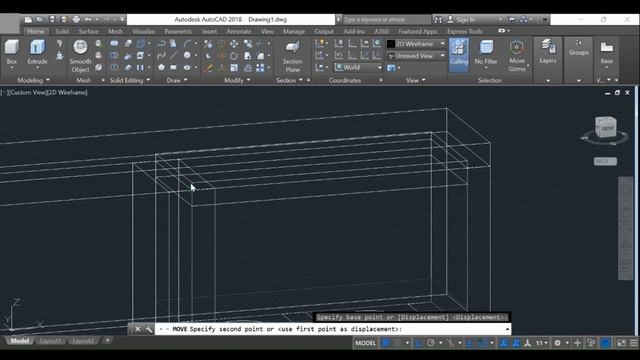Click the visual style color swatch
This screenshot has height=360, width=640.
click(x=391, y=44)
